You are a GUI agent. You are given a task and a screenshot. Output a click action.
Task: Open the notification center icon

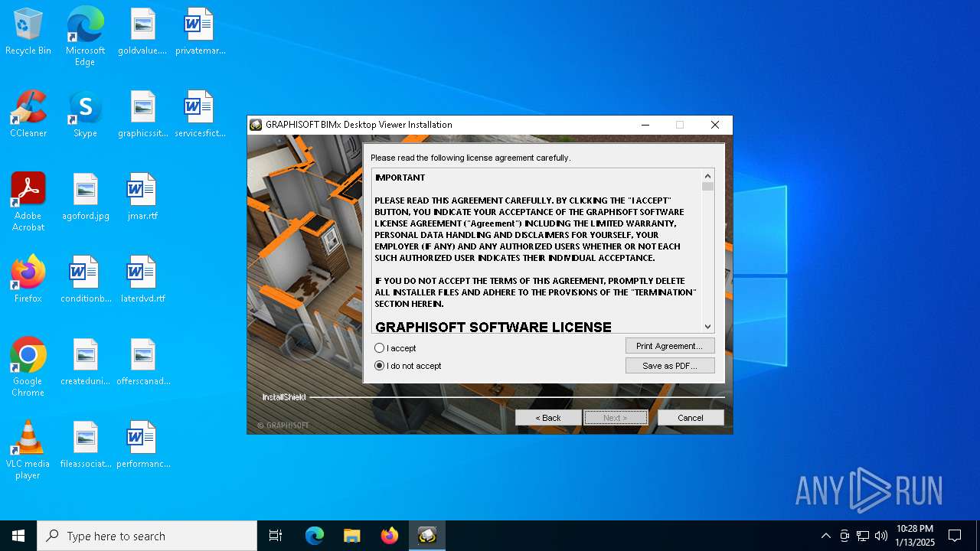tap(955, 536)
